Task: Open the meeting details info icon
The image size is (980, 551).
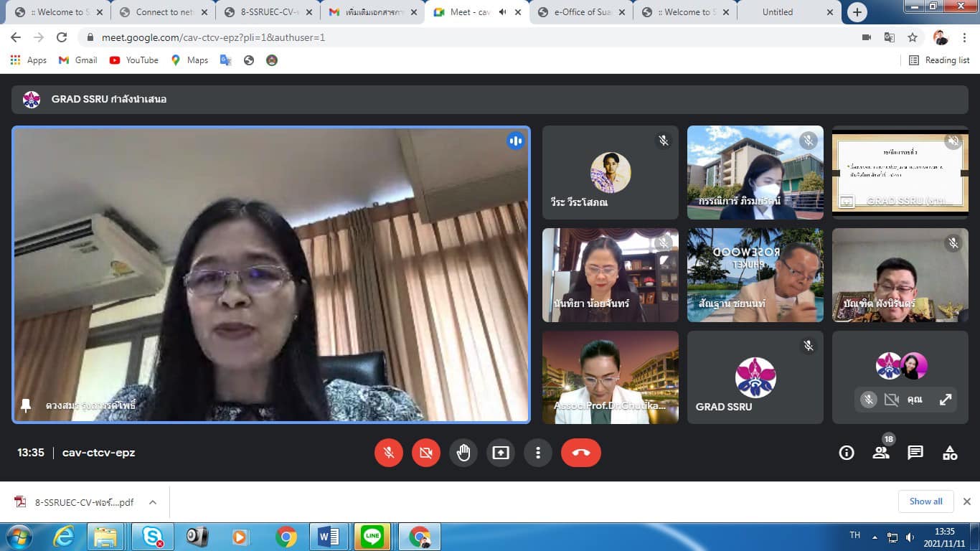Action: pyautogui.click(x=847, y=453)
